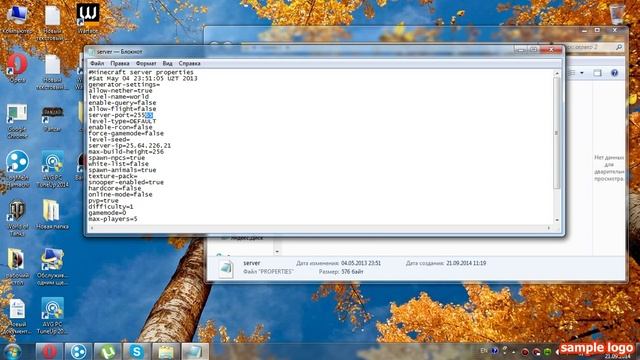
Task: Click the line online-mode=false
Action: tap(120, 195)
